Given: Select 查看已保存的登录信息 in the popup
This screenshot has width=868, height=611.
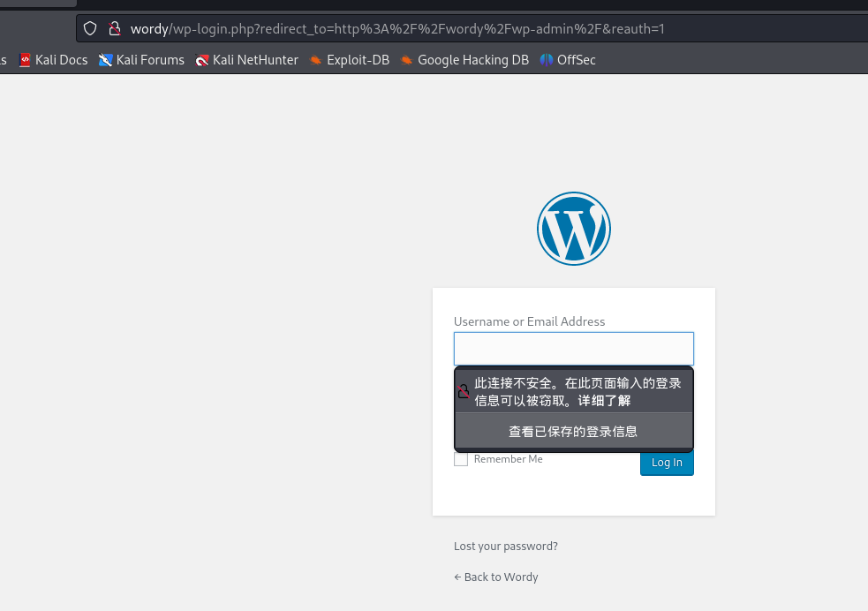Looking at the screenshot, I should [x=573, y=431].
